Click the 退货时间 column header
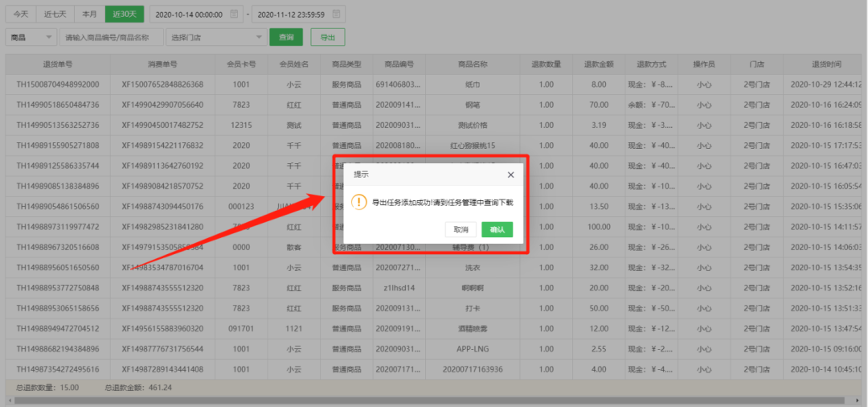Screen dimensions: 868x407 pyautogui.click(x=825, y=64)
